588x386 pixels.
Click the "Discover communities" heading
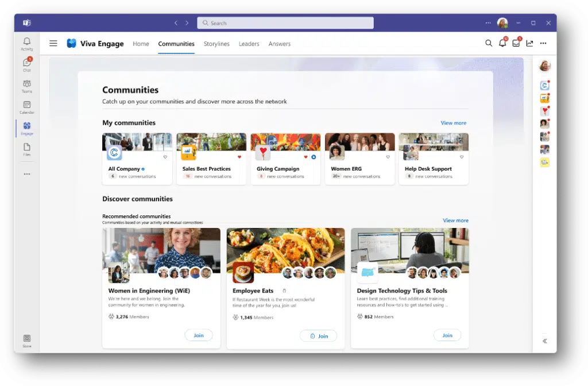point(138,199)
